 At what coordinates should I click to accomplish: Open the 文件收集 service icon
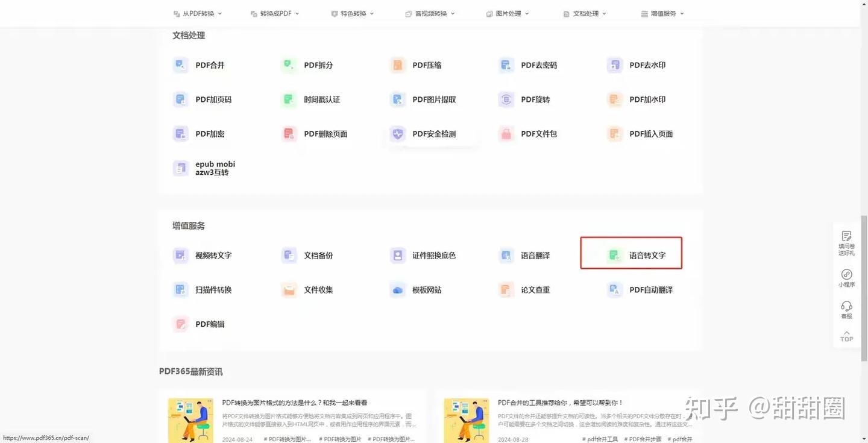pos(289,290)
